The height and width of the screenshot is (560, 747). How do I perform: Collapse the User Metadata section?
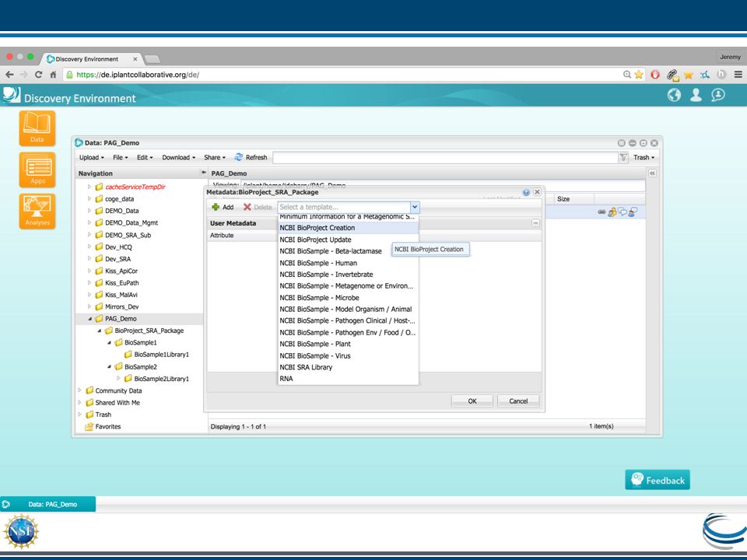point(535,223)
